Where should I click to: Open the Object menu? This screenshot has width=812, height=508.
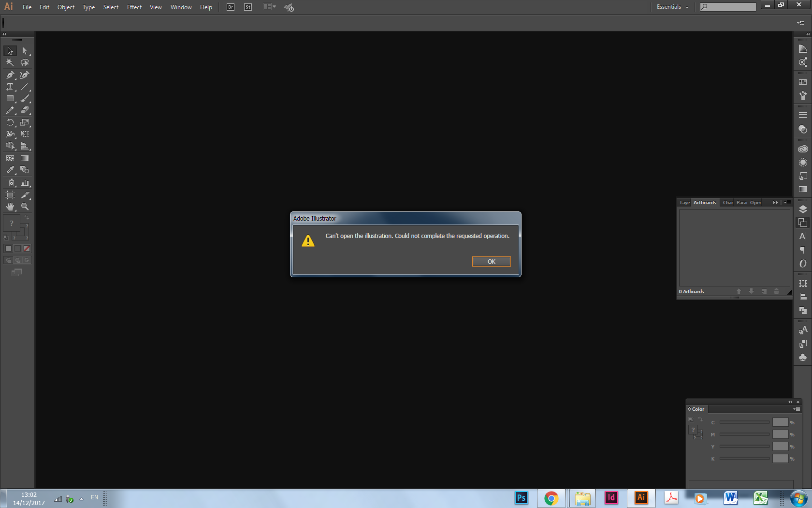(66, 7)
